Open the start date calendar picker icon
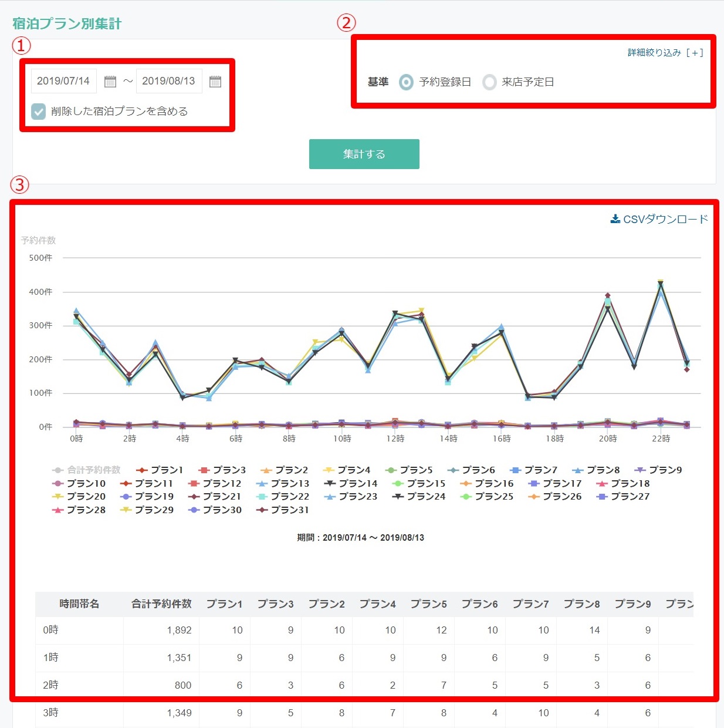The width and height of the screenshot is (724, 728). coord(110,82)
